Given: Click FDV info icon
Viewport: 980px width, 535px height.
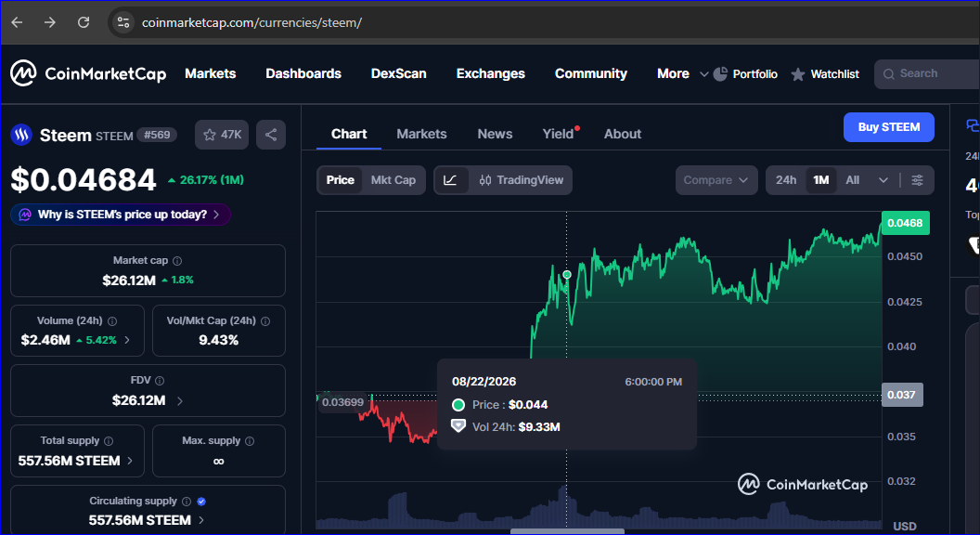Looking at the screenshot, I should (x=160, y=381).
